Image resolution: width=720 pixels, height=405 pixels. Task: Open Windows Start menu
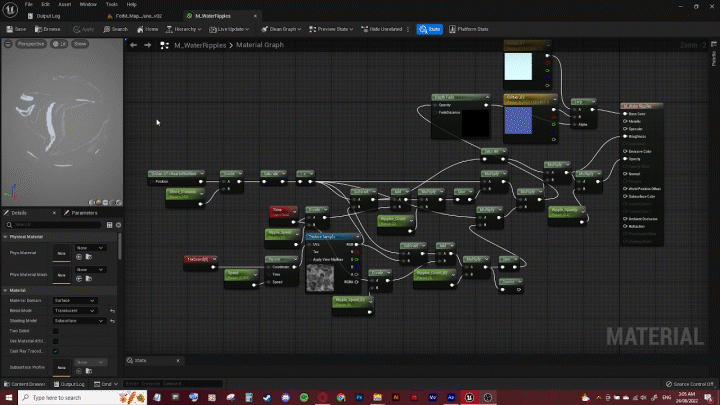(x=9, y=397)
